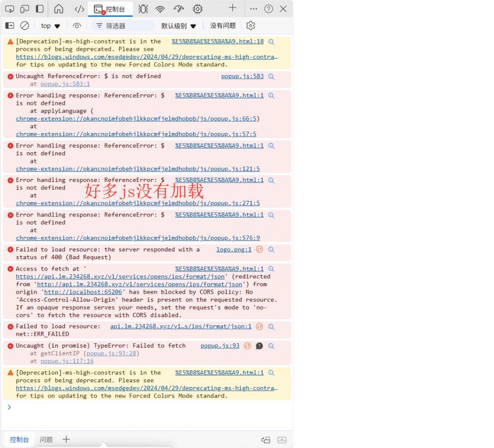Open the DevTools help question mark icon
Image resolution: width=494 pixels, height=448 pixels.
[269, 9]
